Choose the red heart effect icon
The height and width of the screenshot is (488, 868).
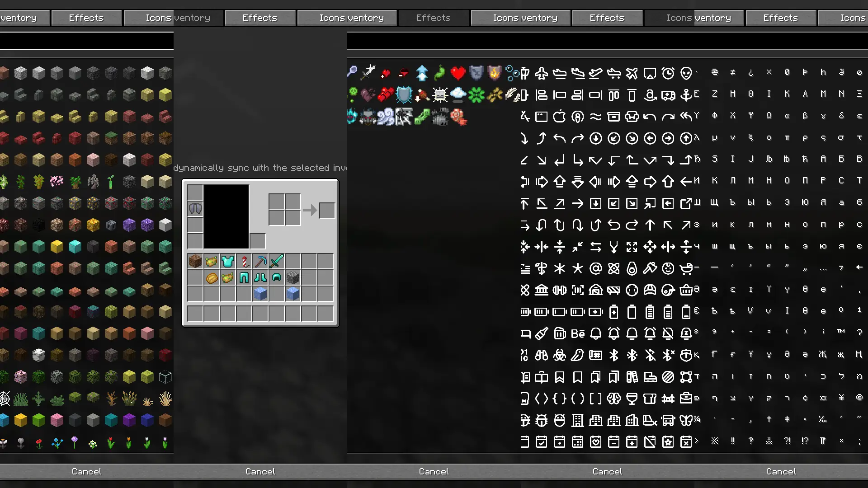458,73
